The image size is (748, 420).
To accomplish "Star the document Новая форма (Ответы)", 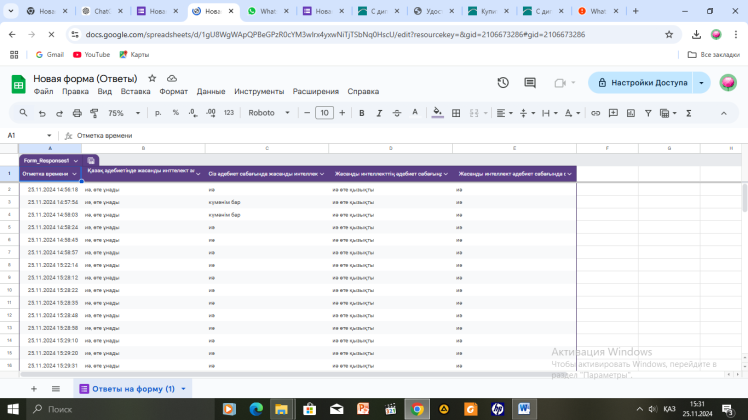I will pyautogui.click(x=152, y=78).
